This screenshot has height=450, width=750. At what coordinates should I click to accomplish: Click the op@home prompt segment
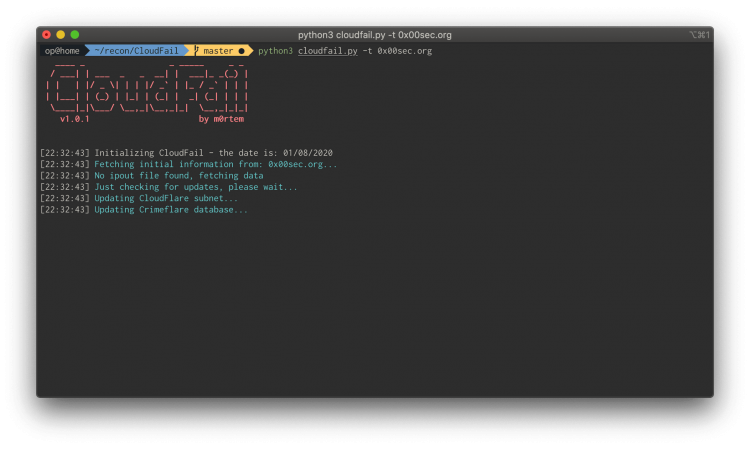62,51
